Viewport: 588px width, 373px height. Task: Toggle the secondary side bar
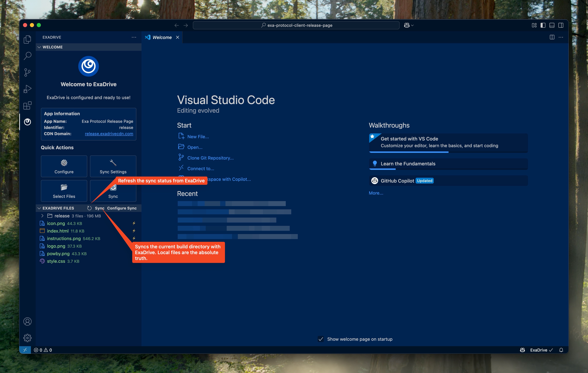click(561, 25)
